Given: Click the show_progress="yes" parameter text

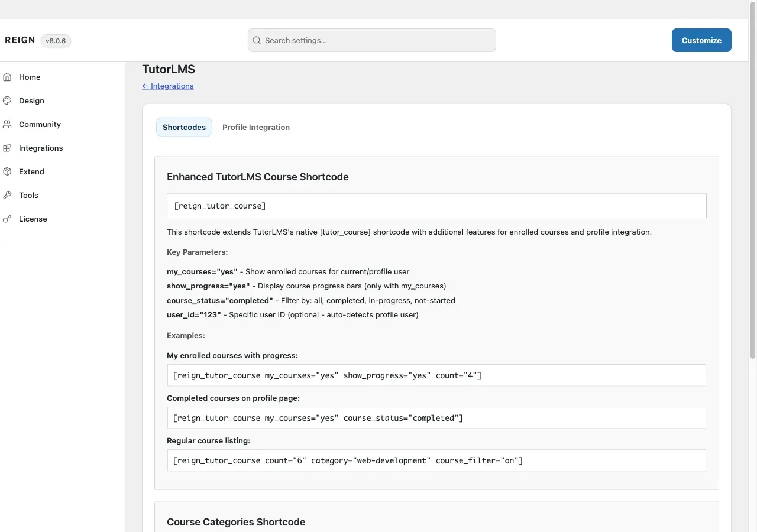Looking at the screenshot, I should (208, 286).
